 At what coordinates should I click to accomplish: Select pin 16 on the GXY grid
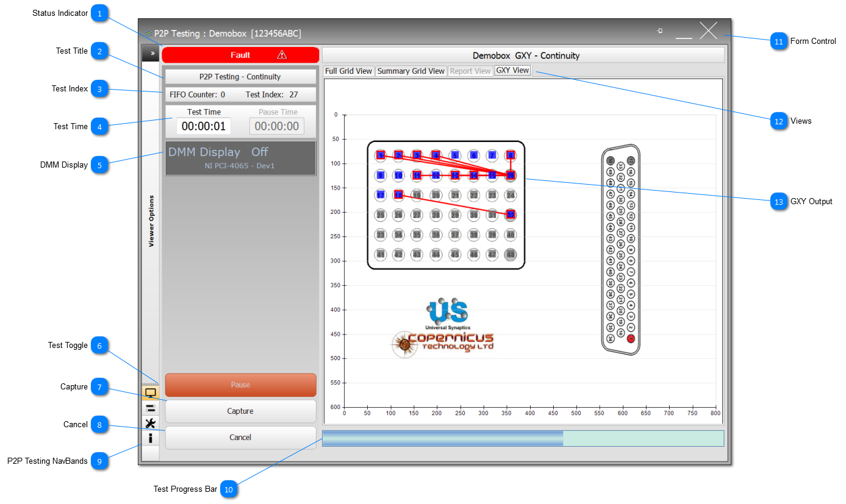coord(511,176)
